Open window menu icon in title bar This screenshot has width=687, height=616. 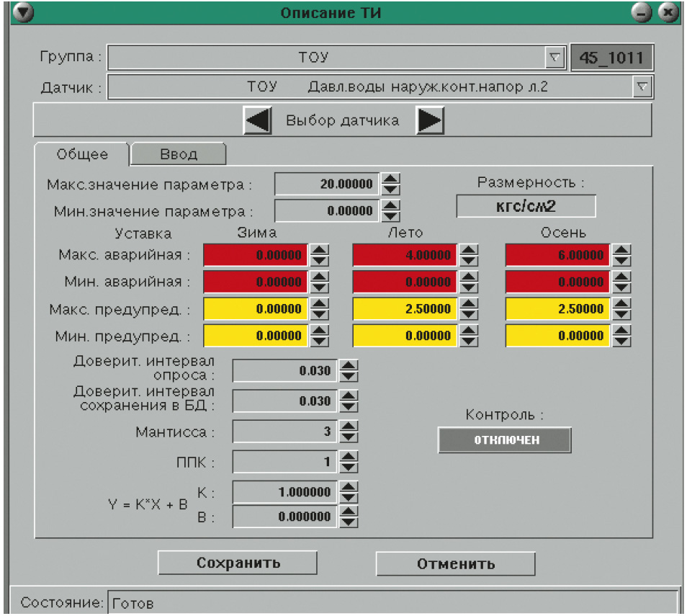pos(24,12)
